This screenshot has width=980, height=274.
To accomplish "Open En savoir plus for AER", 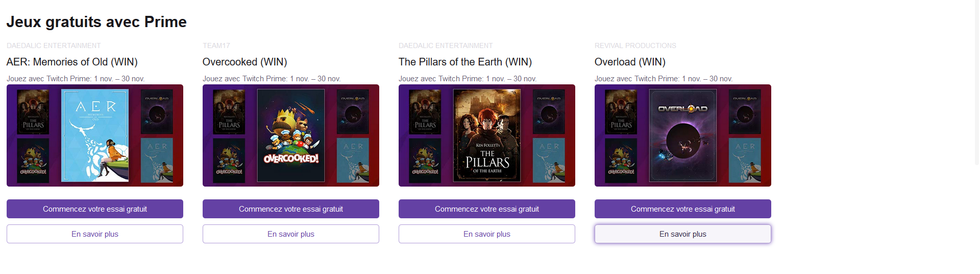I will [x=95, y=234].
